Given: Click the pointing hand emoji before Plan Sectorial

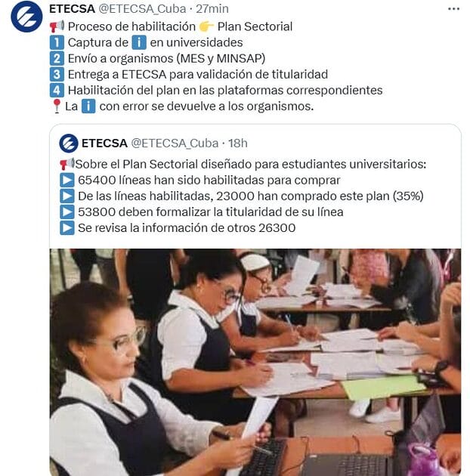Looking at the screenshot, I should click(x=206, y=26).
